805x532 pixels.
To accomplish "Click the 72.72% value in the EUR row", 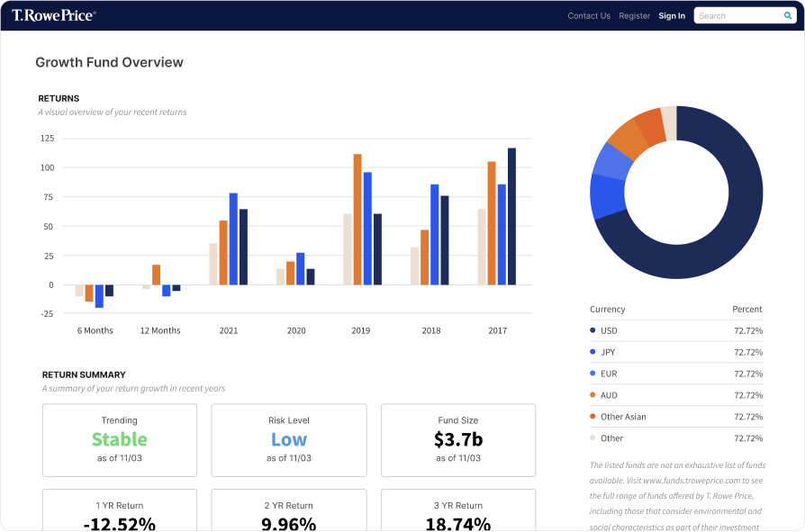I will (x=748, y=374).
